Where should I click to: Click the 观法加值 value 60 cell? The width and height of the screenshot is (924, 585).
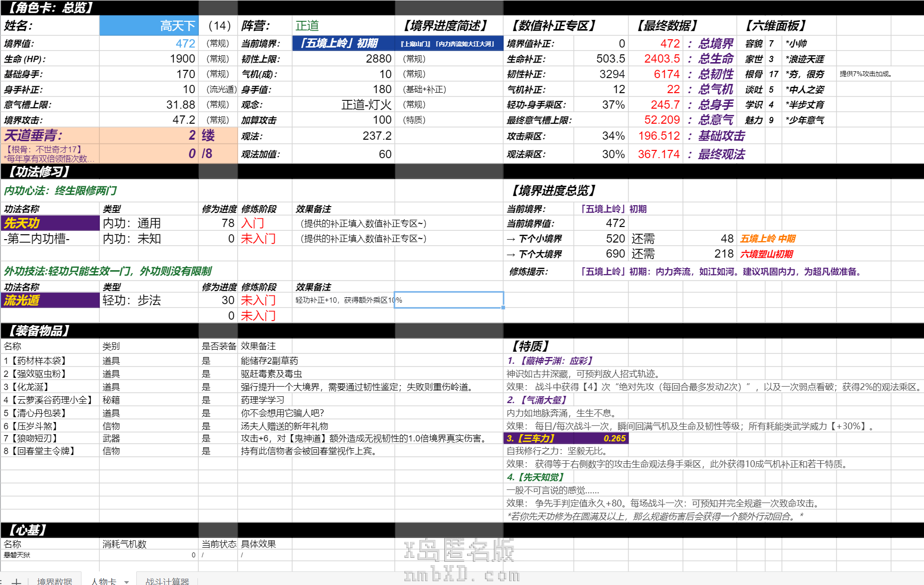343,154
